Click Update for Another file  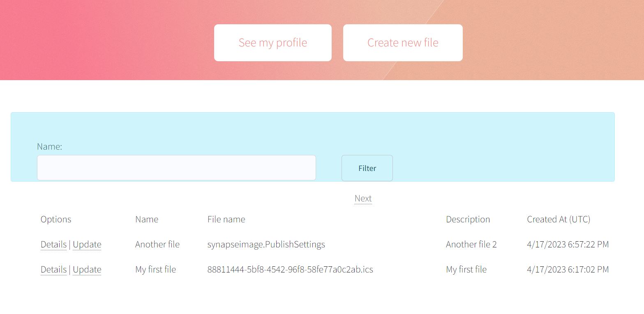point(87,244)
